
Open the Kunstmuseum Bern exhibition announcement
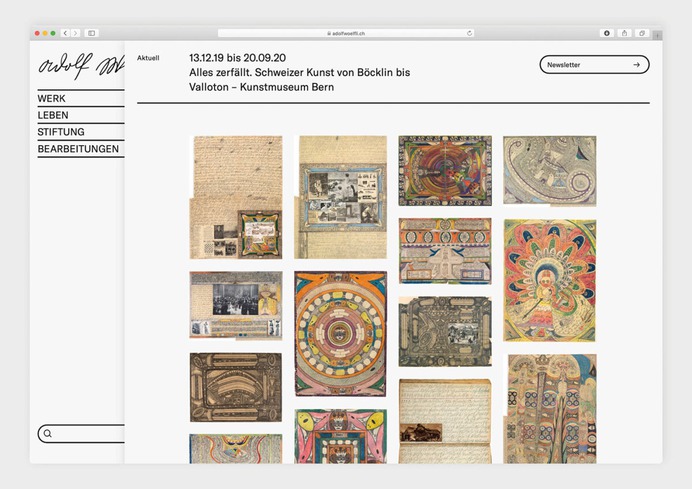[299, 73]
